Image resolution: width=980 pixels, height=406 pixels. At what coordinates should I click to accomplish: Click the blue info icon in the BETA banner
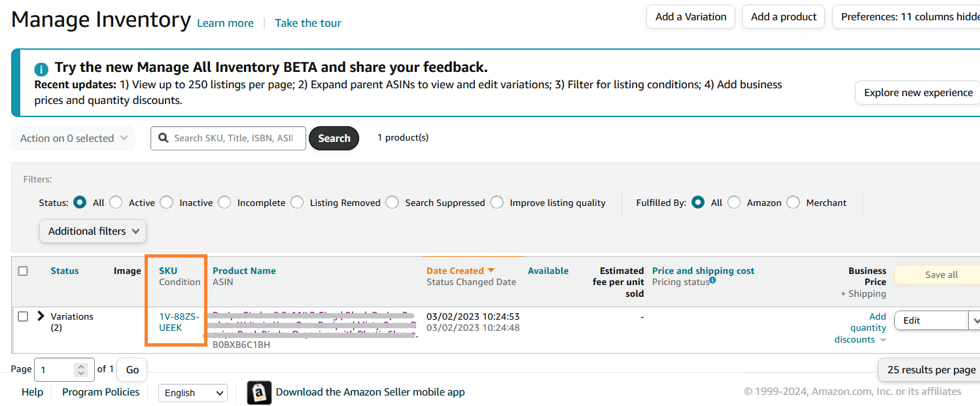tap(41, 69)
